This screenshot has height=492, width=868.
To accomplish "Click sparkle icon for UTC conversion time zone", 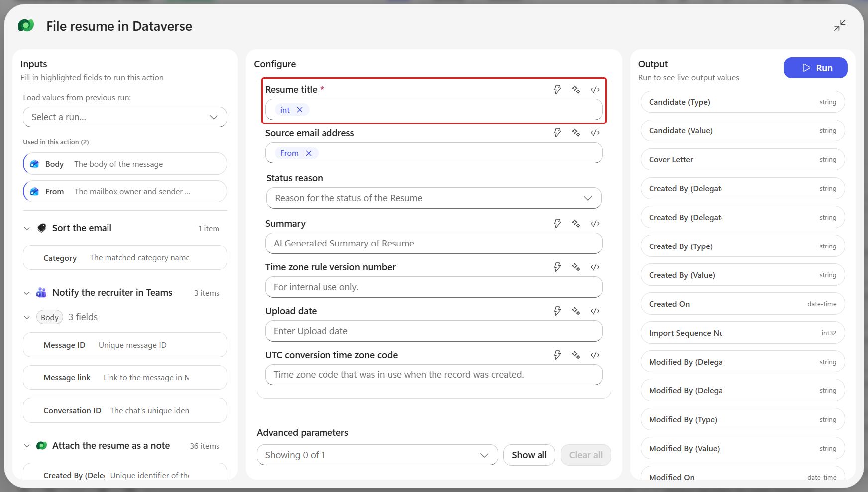I will click(x=576, y=355).
